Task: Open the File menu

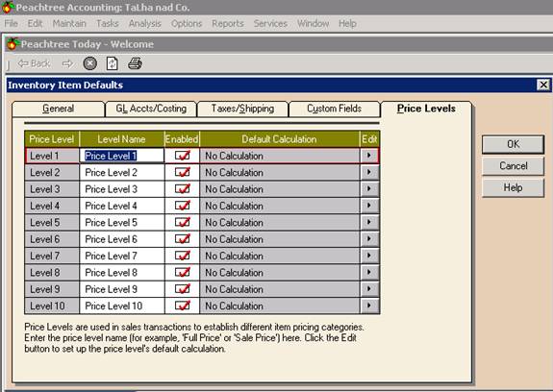Action: pyautogui.click(x=11, y=24)
